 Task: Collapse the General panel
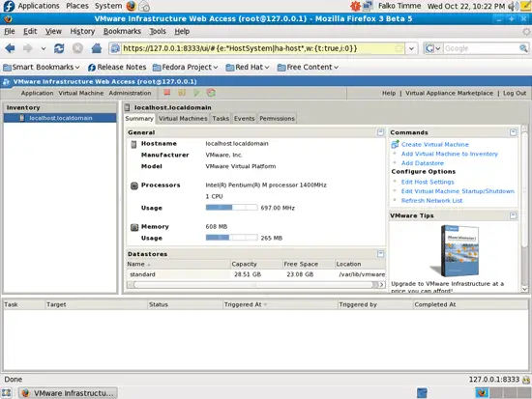tap(380, 132)
